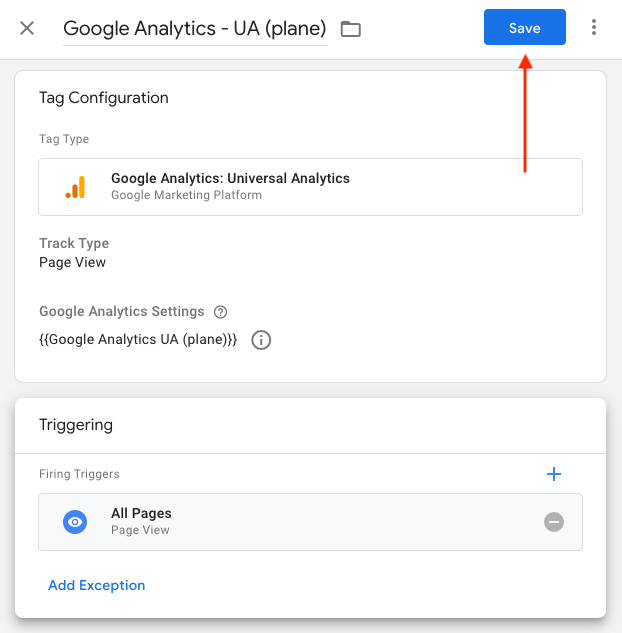Add a firing trigger with plus icon

click(554, 474)
